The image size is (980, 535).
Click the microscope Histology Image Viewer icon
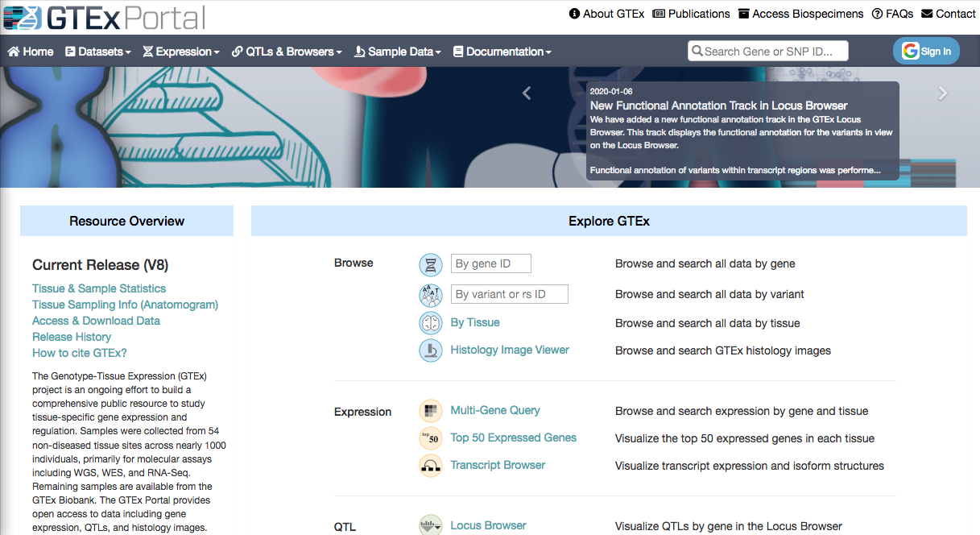tap(431, 350)
